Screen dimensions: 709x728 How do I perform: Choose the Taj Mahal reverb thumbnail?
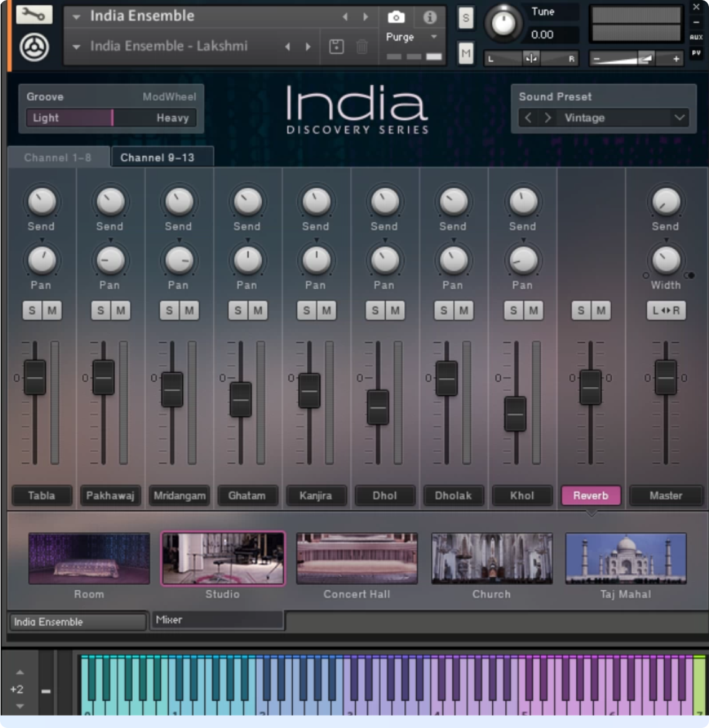click(x=626, y=558)
